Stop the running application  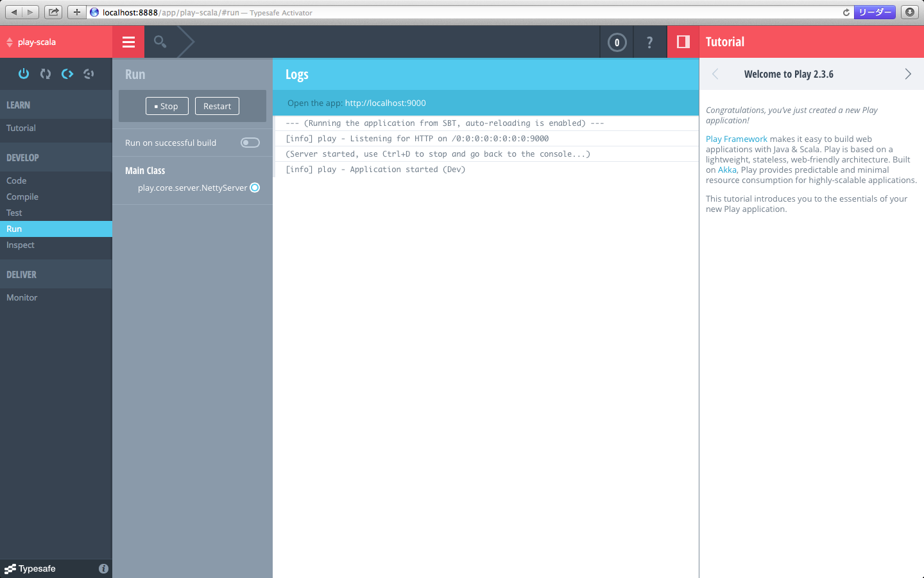pyautogui.click(x=167, y=106)
